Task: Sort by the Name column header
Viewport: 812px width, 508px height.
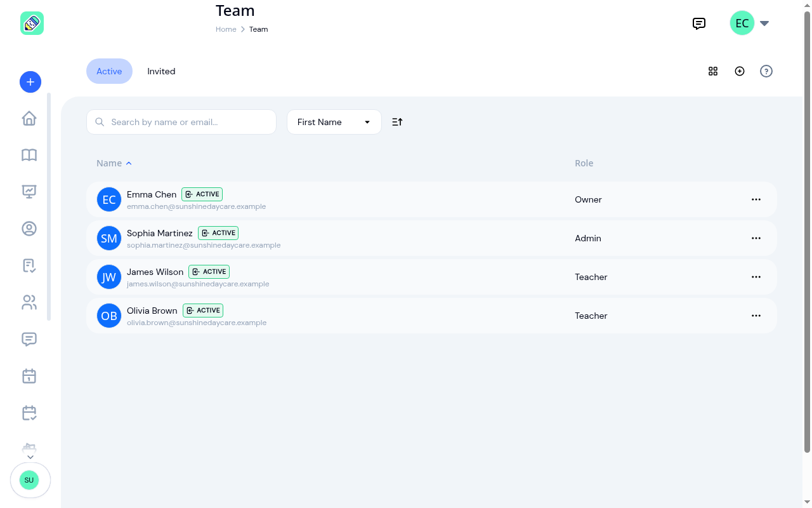Action: tap(114, 163)
